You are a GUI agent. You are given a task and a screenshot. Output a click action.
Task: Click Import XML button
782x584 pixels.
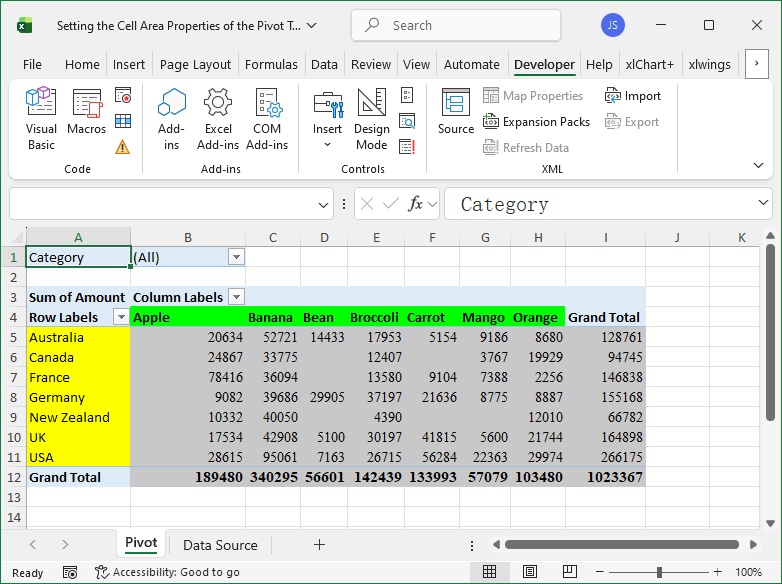632,95
